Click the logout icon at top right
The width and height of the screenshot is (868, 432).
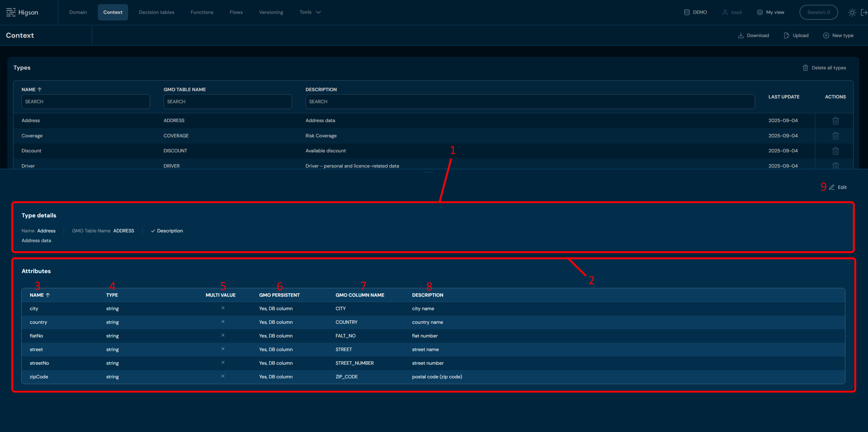864,12
